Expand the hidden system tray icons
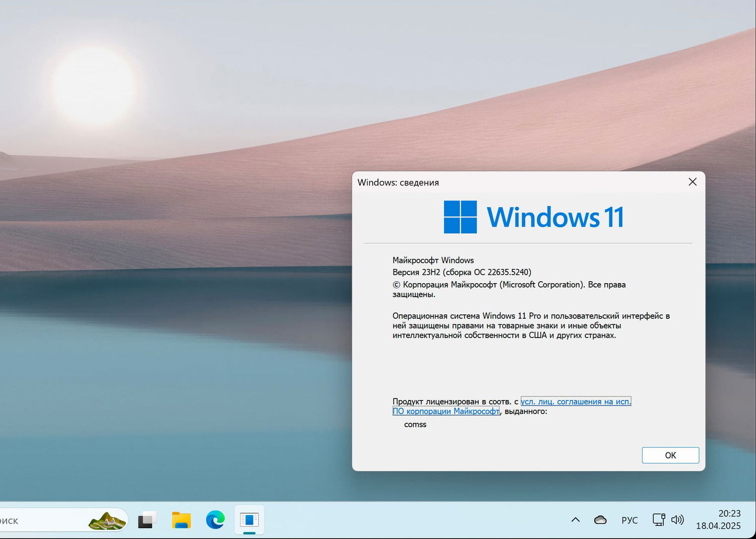Image resolution: width=756 pixels, height=539 pixels. 575,519
